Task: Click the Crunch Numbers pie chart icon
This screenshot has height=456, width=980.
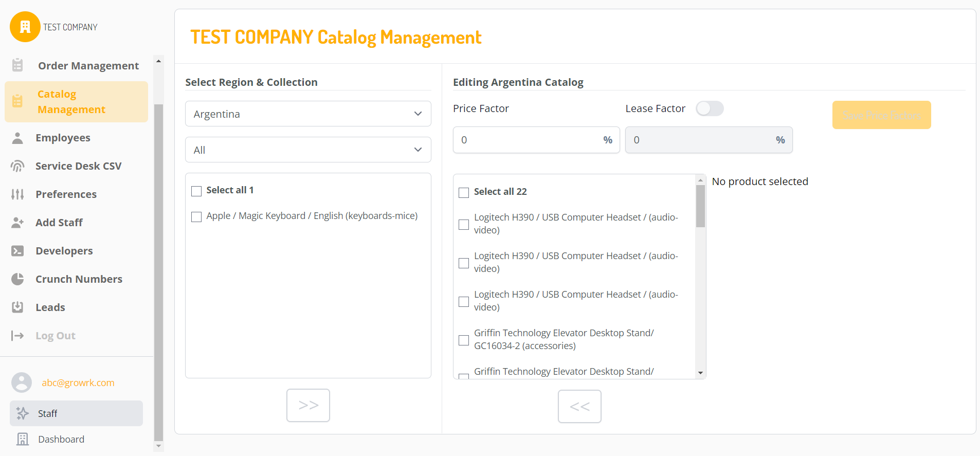Action: tap(17, 279)
